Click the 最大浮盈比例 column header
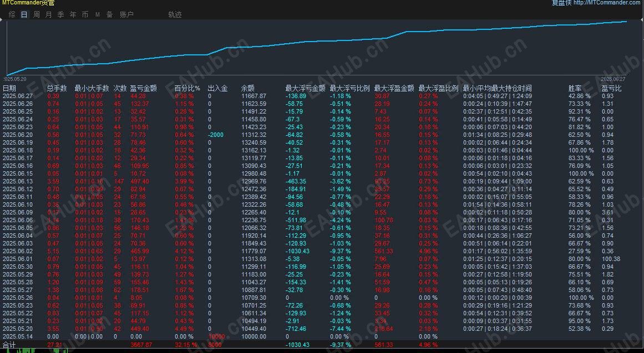This screenshot has height=353, width=644. (438, 88)
